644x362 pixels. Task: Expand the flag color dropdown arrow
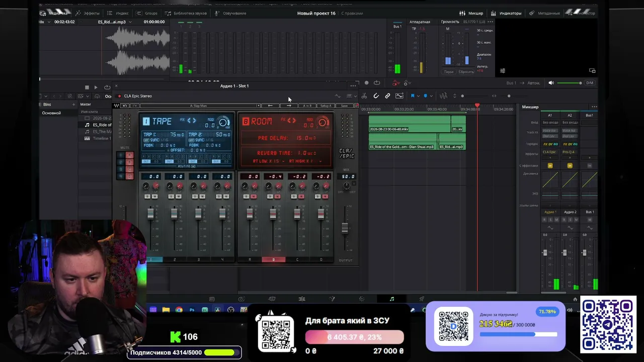[x=418, y=96]
